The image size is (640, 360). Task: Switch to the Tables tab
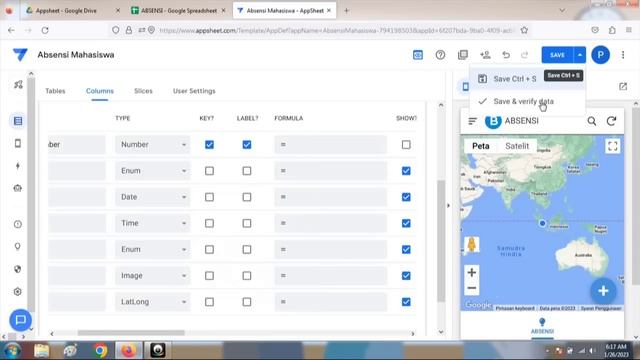(55, 91)
